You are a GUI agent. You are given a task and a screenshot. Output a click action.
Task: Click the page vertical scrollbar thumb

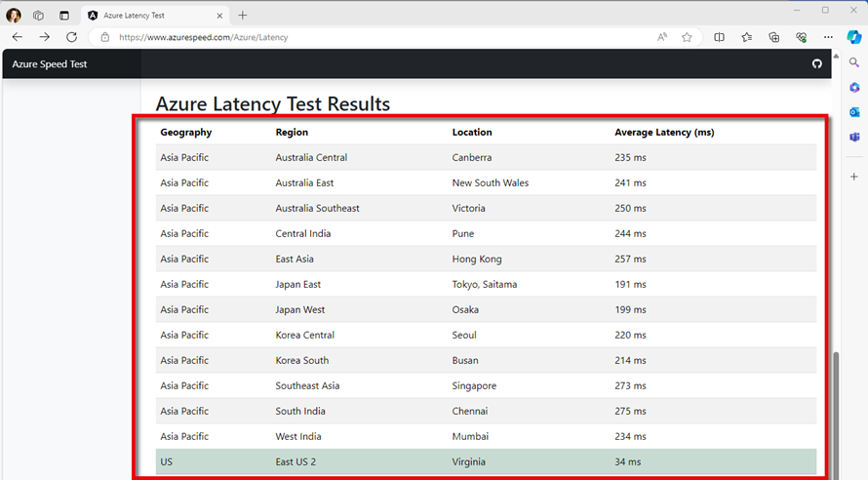tap(834, 410)
